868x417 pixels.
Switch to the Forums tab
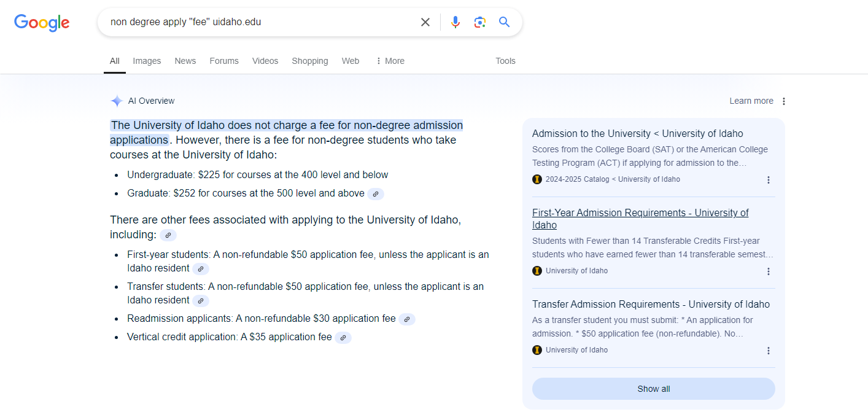pyautogui.click(x=224, y=61)
